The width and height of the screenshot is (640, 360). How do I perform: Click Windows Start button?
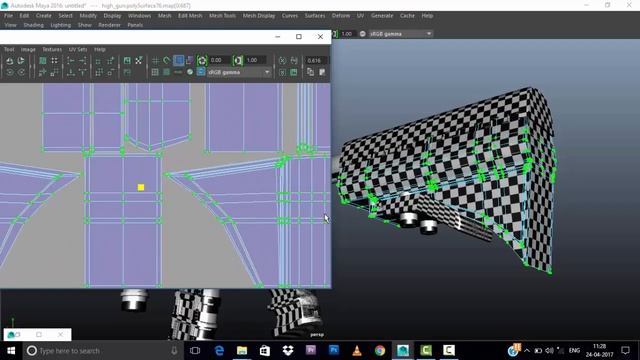pos(11,351)
